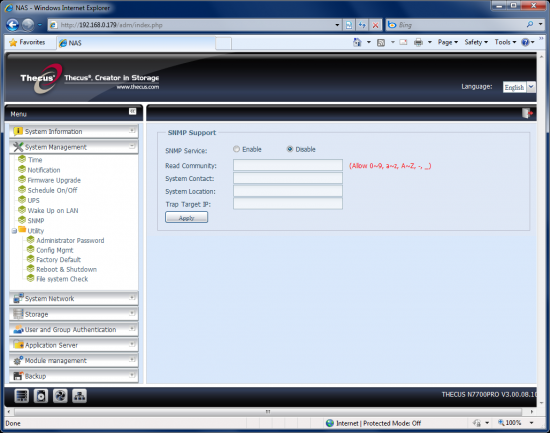Open Time settings in tree
The width and height of the screenshot is (550, 433).
click(x=35, y=160)
